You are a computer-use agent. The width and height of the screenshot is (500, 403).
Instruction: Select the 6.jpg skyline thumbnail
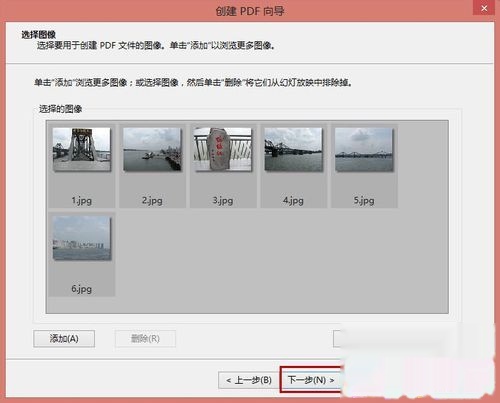point(82,238)
